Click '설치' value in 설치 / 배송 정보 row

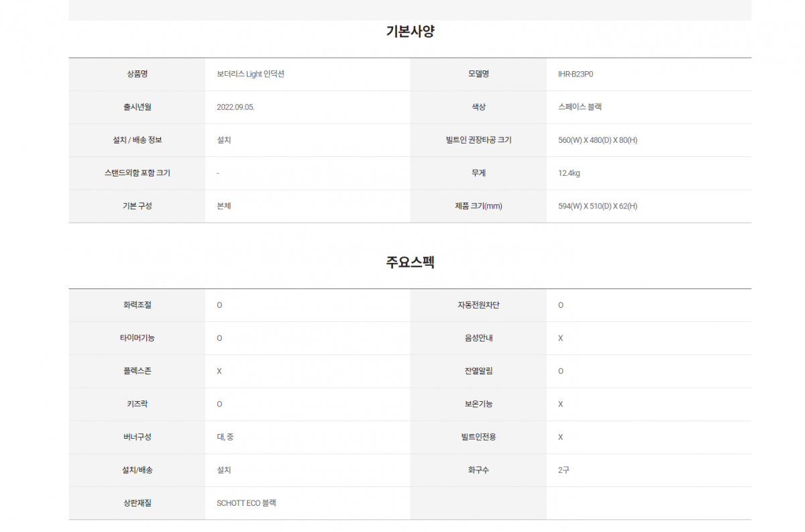(224, 140)
